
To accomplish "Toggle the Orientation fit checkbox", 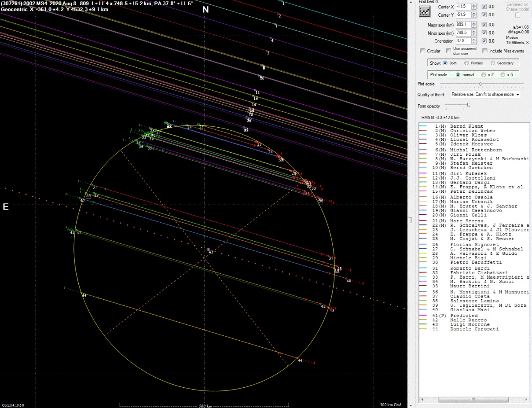I will coord(484,41).
